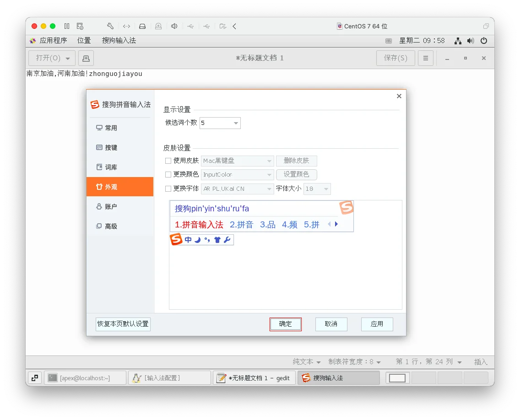Open the 位置 menu
The image size is (520, 420).
[84, 40]
